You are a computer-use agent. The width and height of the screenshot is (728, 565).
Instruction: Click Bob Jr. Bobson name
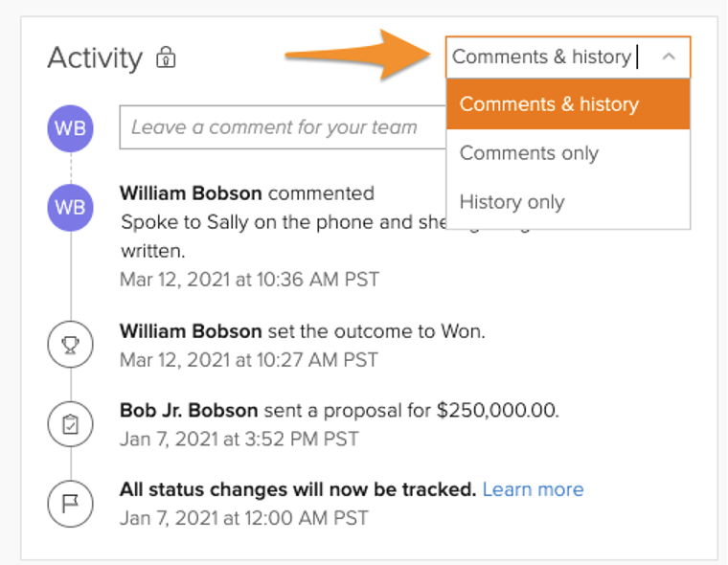(189, 410)
